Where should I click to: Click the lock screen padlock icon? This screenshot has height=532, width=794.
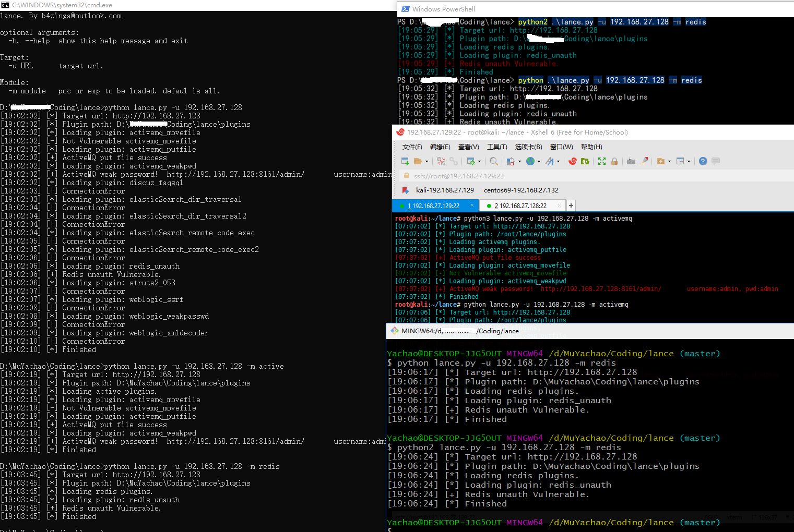click(x=614, y=161)
